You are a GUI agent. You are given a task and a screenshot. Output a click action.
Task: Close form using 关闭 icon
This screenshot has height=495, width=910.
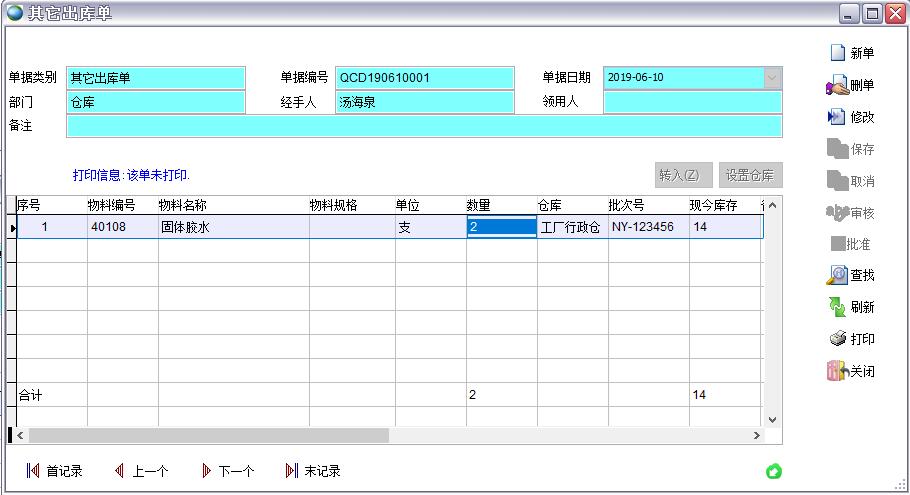(x=837, y=371)
